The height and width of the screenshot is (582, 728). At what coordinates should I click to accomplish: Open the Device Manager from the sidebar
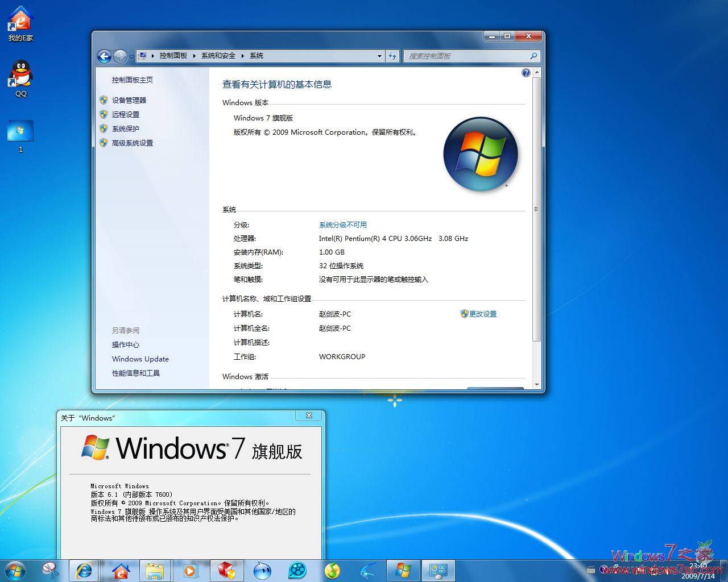129,99
